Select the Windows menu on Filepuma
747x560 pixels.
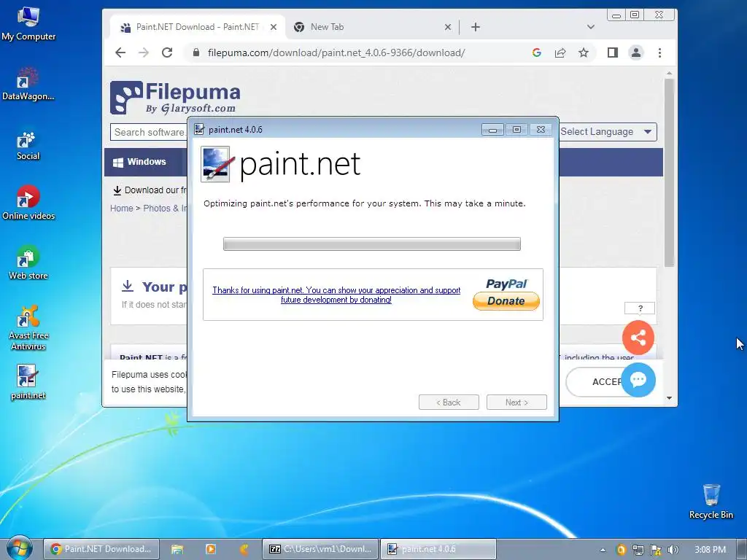139,162
